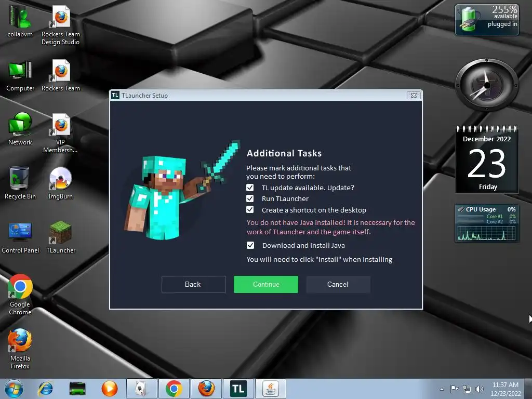Click the Action Center flag icon
Image resolution: width=532 pixels, height=399 pixels.
click(454, 389)
